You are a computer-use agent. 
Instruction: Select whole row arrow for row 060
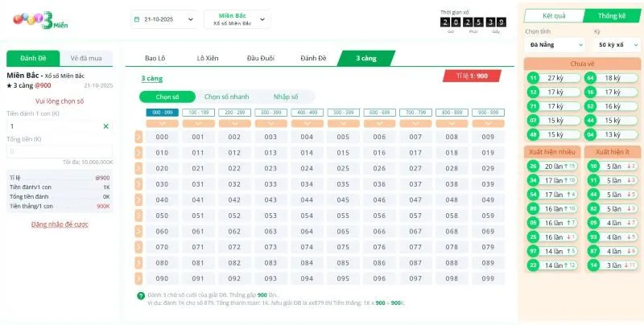click(138, 232)
